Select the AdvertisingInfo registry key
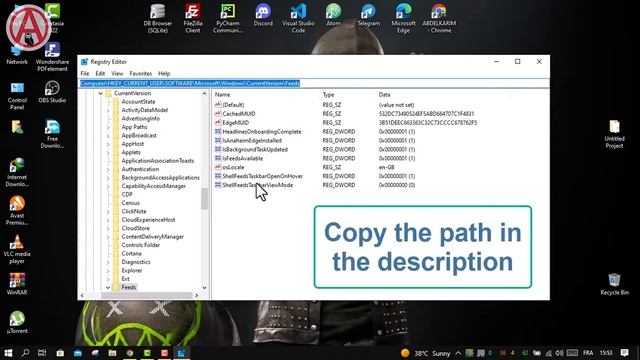This screenshot has width=640, height=360. [x=140, y=118]
